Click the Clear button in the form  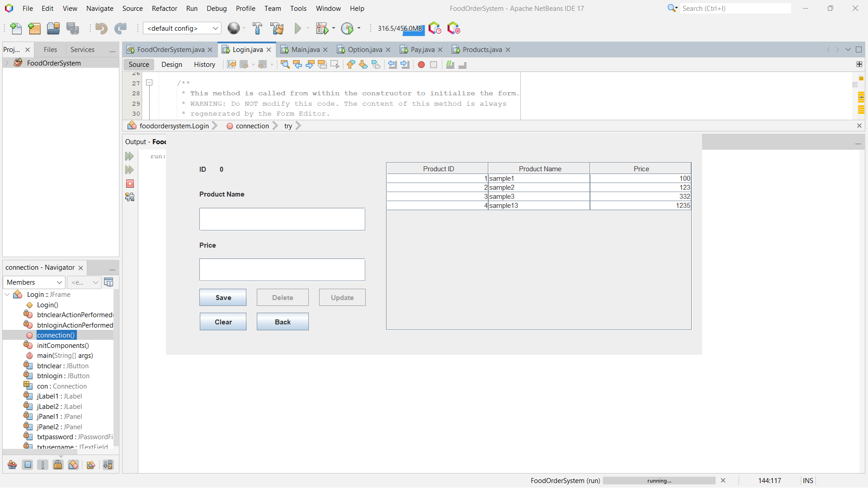point(223,321)
